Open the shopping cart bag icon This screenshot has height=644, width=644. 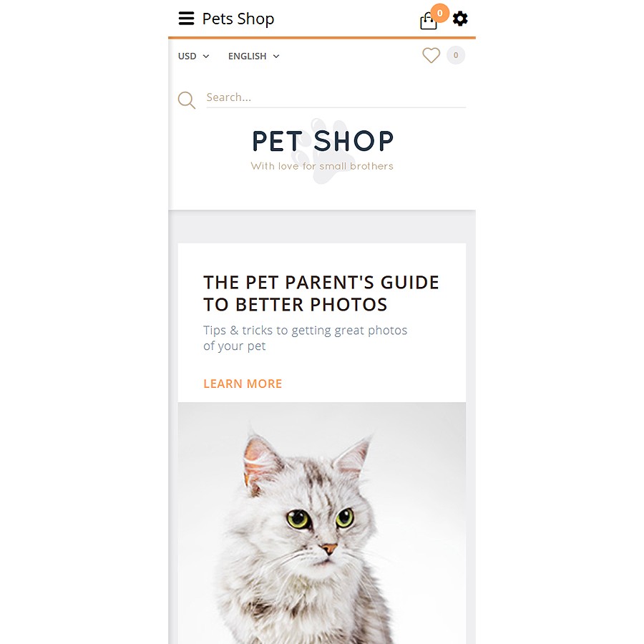click(x=428, y=21)
